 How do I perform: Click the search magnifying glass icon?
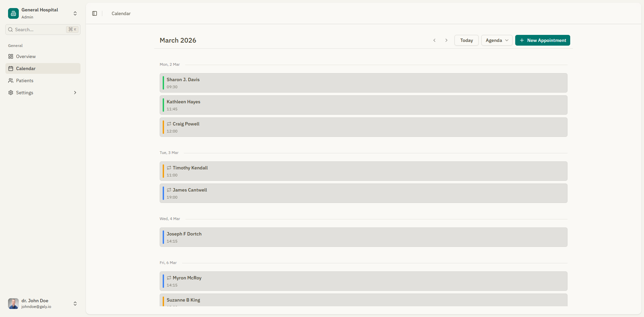pyautogui.click(x=10, y=30)
